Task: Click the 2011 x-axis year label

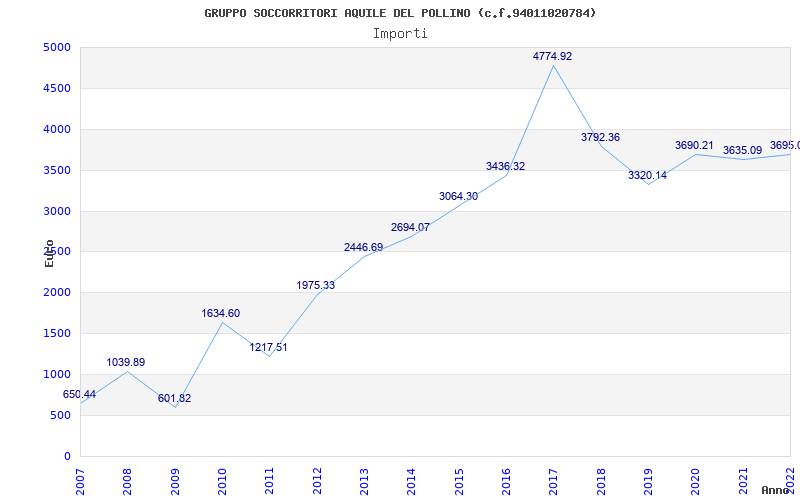Action: coord(269,482)
